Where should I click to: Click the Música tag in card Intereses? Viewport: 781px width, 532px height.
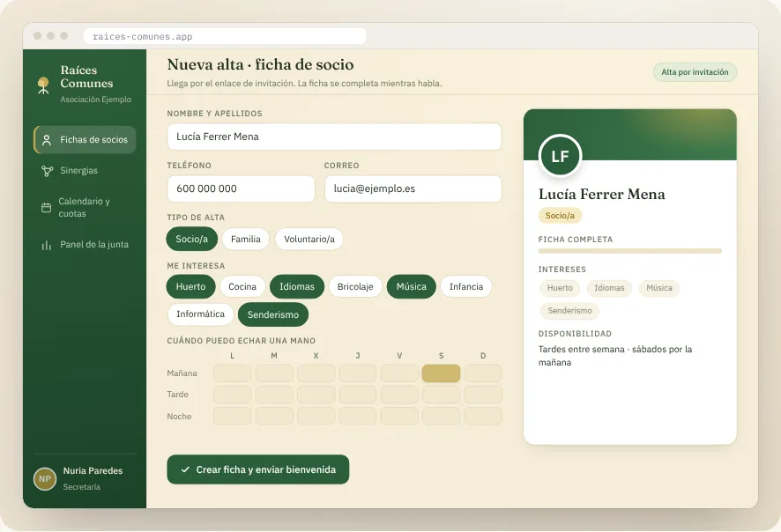(659, 288)
